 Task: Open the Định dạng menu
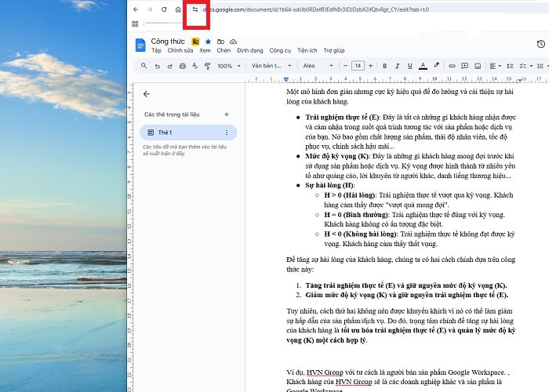[249, 49]
